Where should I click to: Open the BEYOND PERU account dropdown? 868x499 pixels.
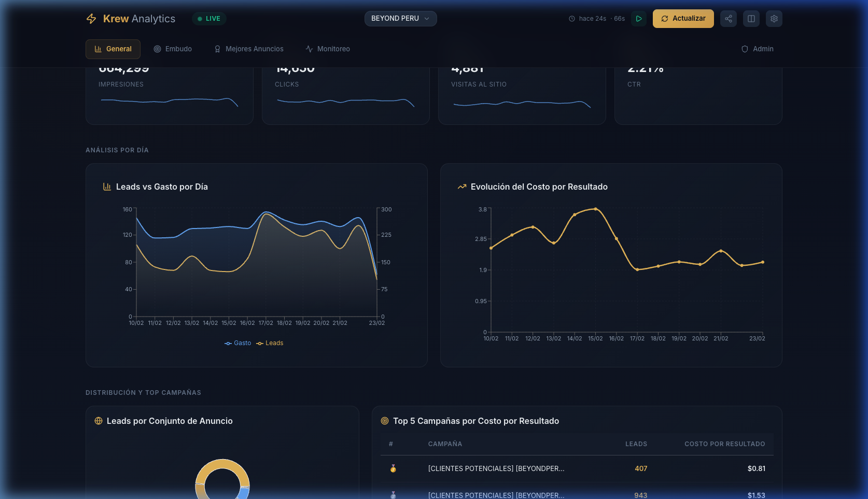point(400,19)
